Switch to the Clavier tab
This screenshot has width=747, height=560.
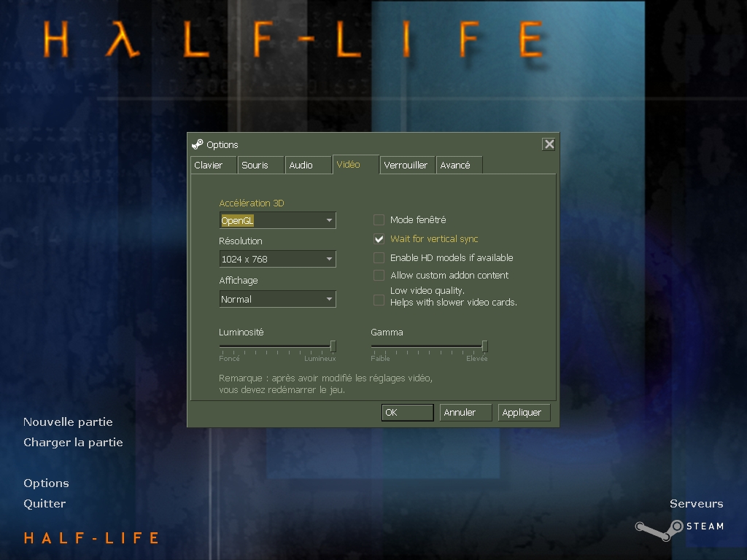click(x=212, y=166)
